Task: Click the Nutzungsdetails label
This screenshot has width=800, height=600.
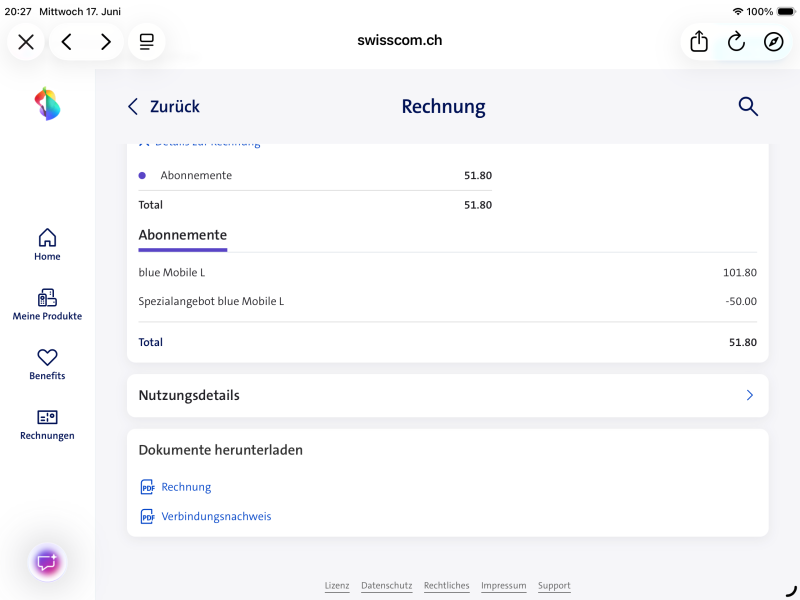Action: [189, 395]
